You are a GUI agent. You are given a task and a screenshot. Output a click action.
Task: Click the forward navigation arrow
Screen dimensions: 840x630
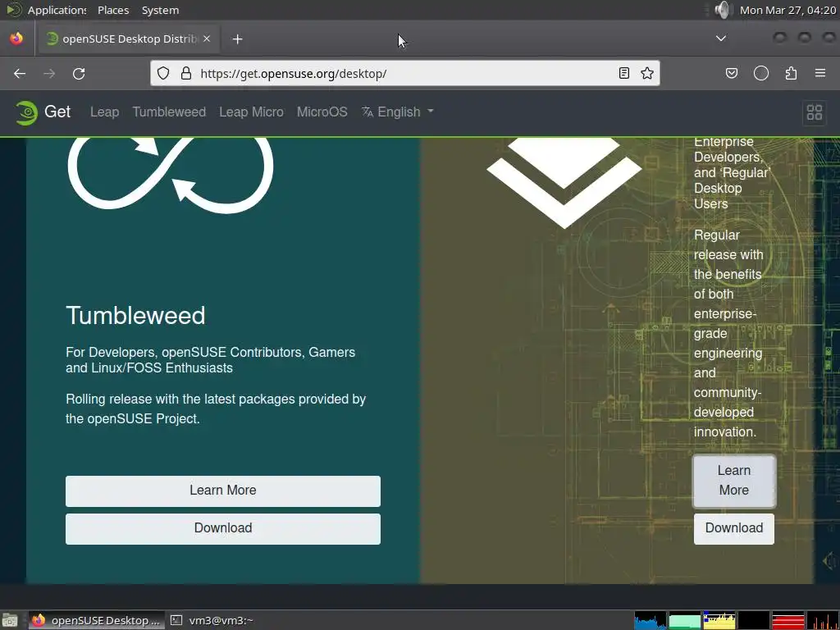pyautogui.click(x=49, y=73)
